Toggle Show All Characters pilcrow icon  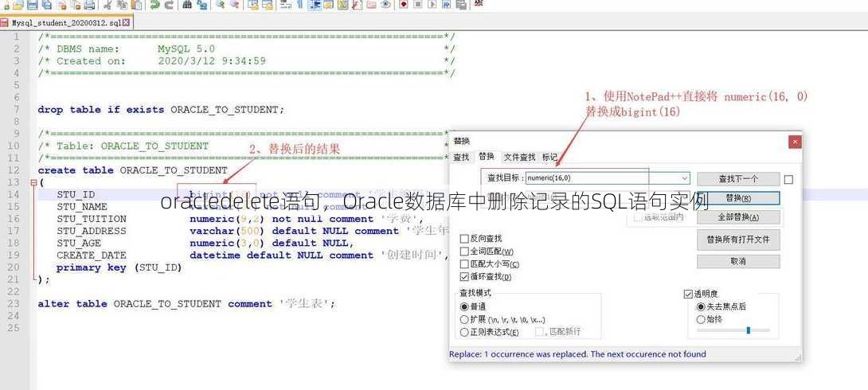(x=299, y=5)
